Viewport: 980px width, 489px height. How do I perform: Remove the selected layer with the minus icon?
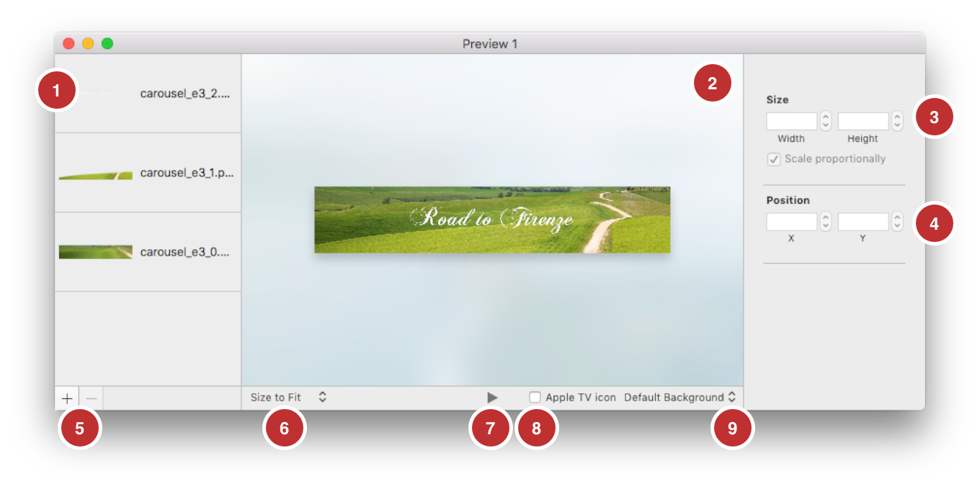tap(90, 397)
